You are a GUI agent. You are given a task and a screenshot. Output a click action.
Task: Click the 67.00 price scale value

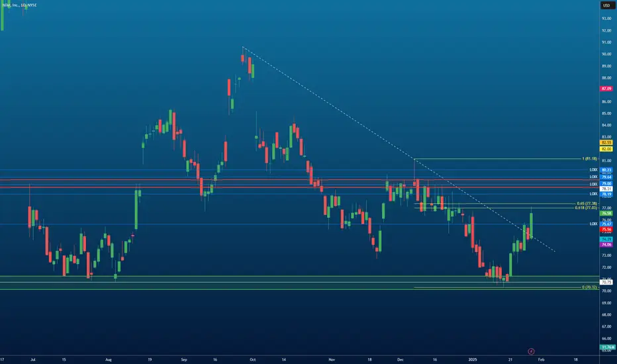606,327
